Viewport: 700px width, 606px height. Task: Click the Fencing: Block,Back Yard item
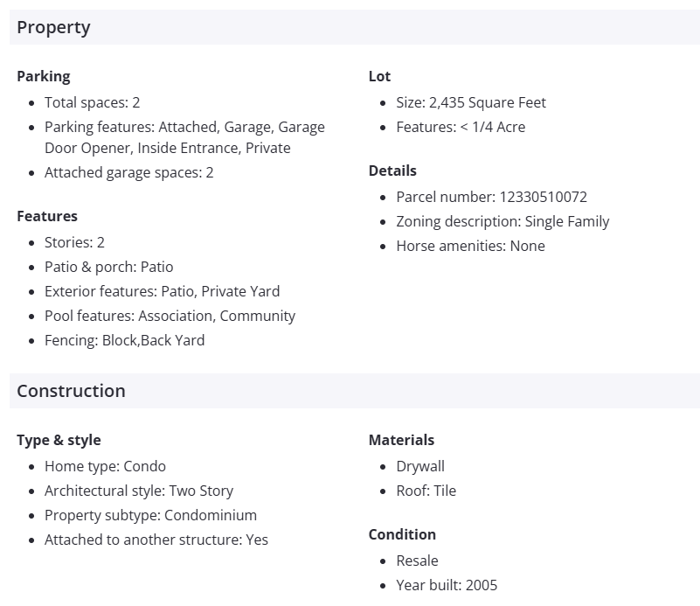click(x=124, y=340)
